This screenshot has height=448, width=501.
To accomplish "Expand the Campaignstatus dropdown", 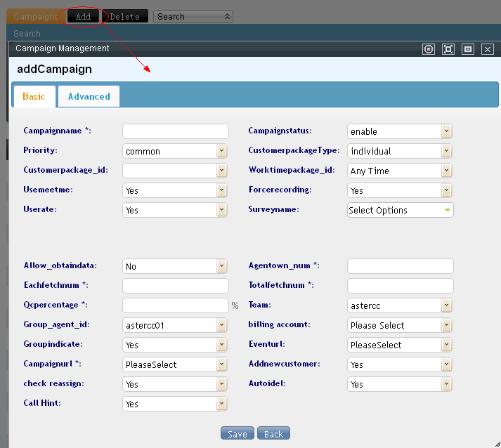I will (x=446, y=131).
